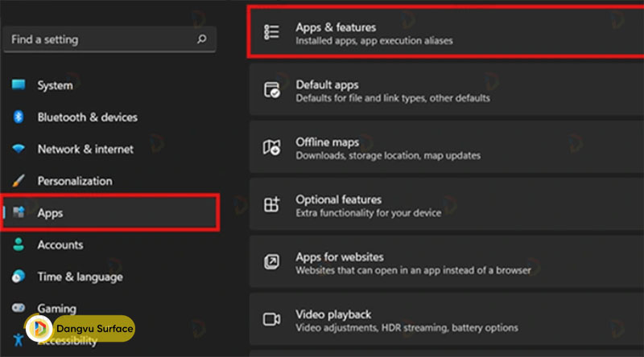
Task: Click the Personalization paintbrush icon
Action: [x=19, y=181]
